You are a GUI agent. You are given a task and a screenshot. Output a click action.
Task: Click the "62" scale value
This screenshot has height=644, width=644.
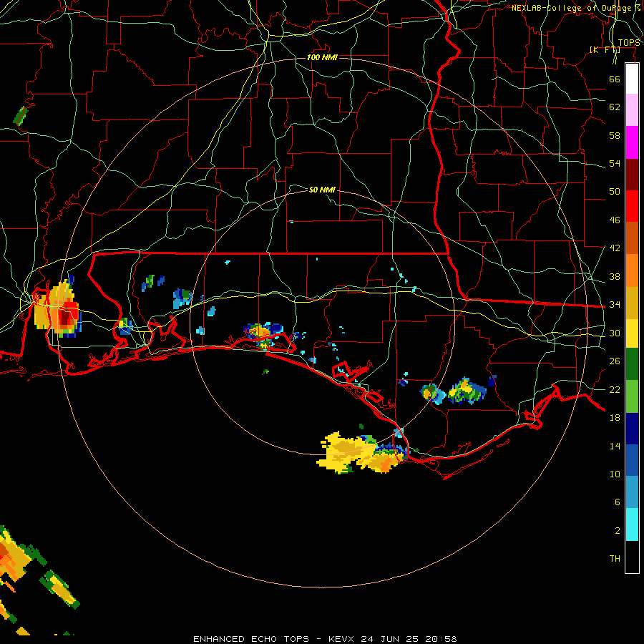615,107
